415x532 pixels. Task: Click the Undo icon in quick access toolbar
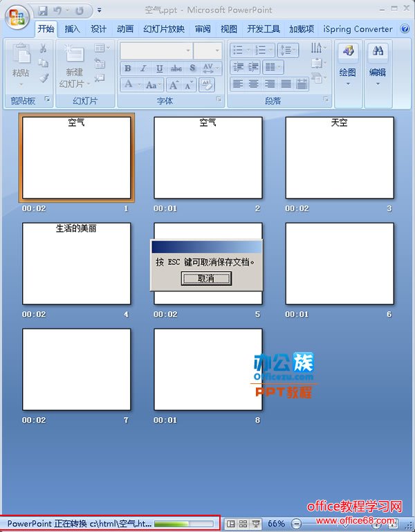click(x=57, y=11)
